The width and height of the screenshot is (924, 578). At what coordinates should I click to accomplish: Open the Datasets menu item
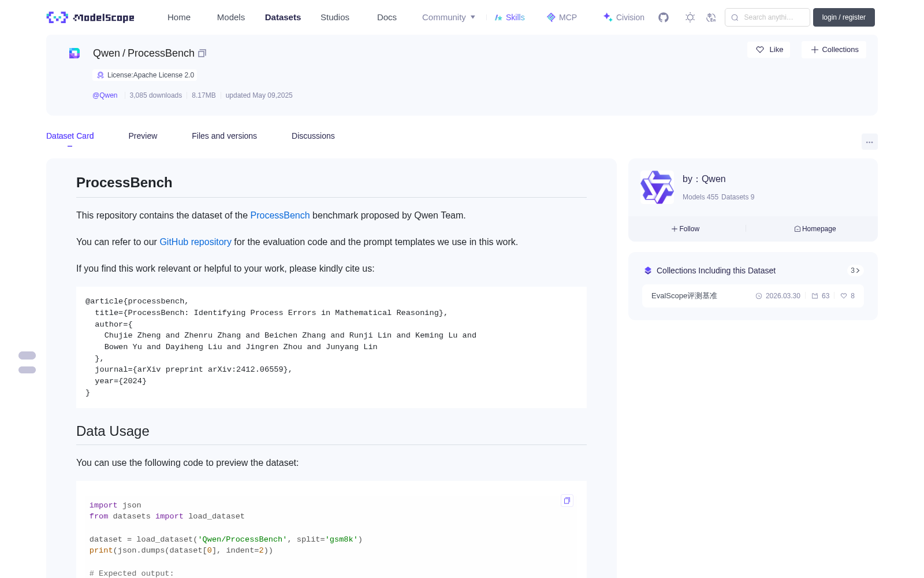click(x=283, y=17)
